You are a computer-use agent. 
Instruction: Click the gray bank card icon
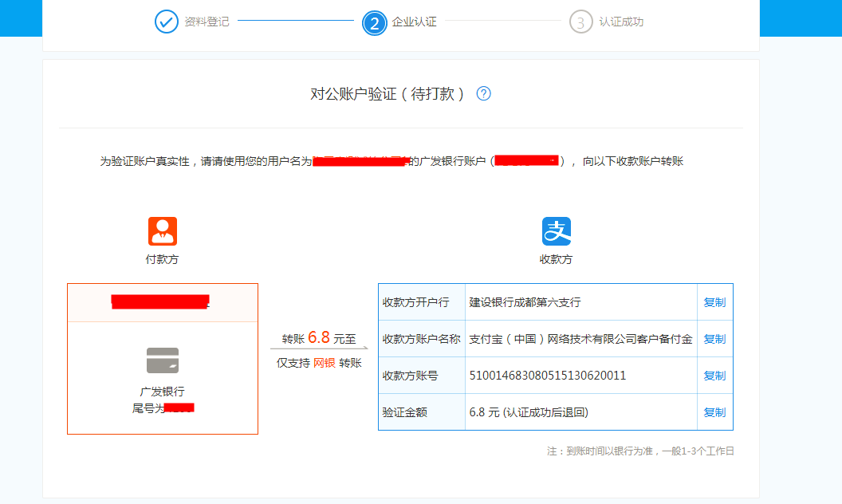point(163,360)
